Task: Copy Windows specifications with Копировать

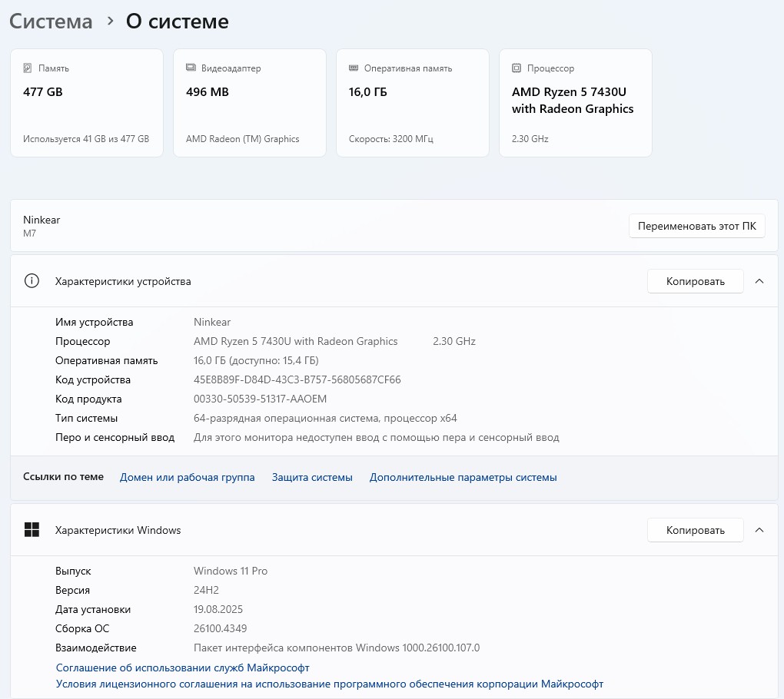Action: pyautogui.click(x=695, y=530)
